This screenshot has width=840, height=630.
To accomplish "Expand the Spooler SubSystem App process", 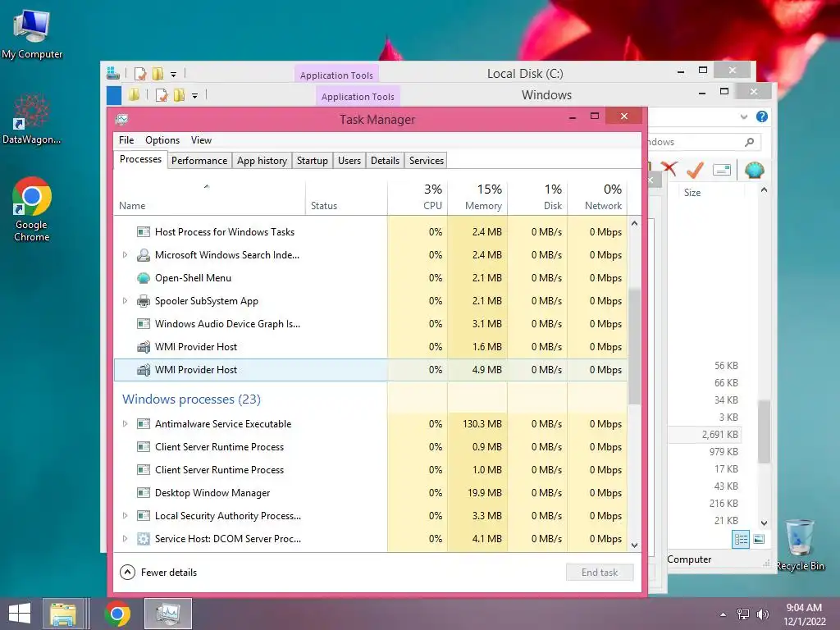I will coord(125,301).
